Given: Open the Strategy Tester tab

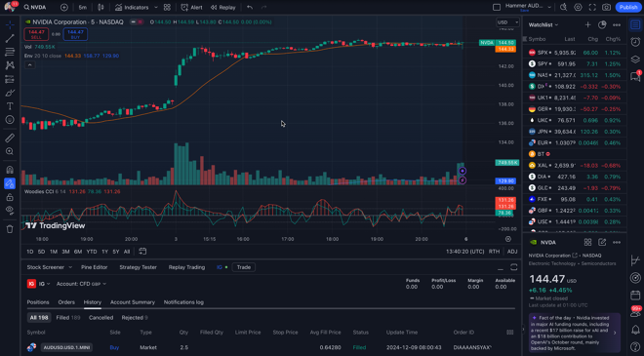Looking at the screenshot, I should (x=138, y=267).
